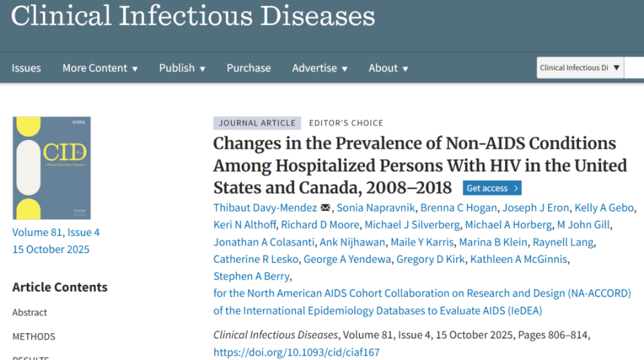Expand the More Content menu

click(100, 68)
